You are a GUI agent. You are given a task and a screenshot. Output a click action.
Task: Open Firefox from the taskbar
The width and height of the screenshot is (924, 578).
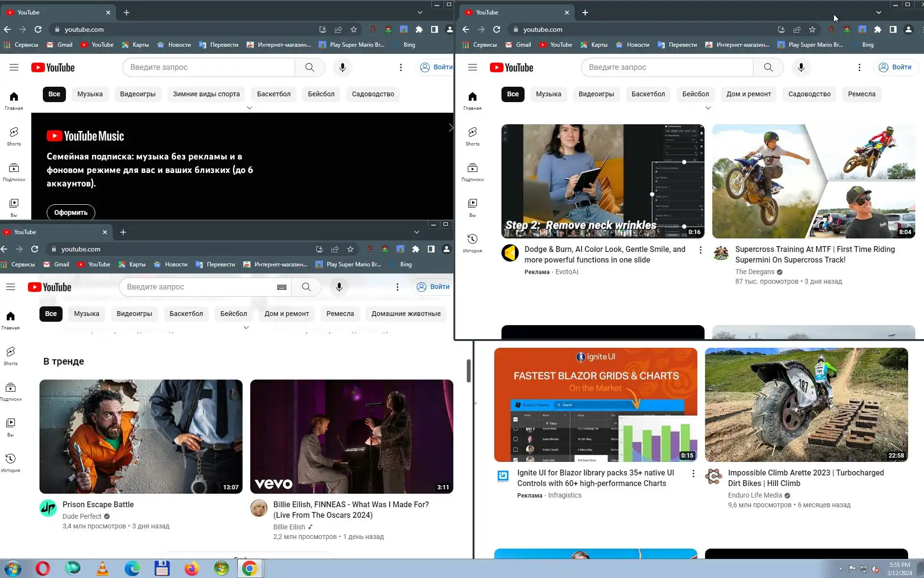coord(192,568)
